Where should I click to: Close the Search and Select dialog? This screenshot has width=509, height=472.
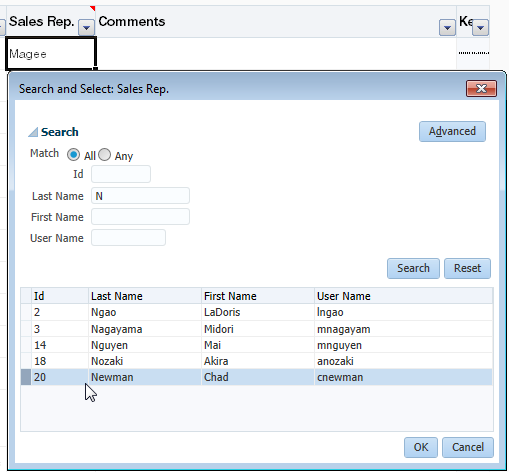[x=481, y=88]
